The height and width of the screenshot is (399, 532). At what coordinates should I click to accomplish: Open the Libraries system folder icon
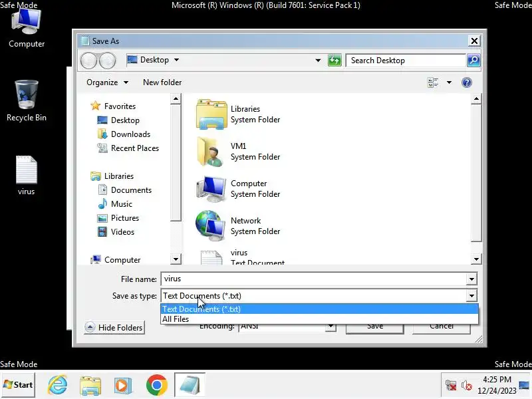click(211, 114)
